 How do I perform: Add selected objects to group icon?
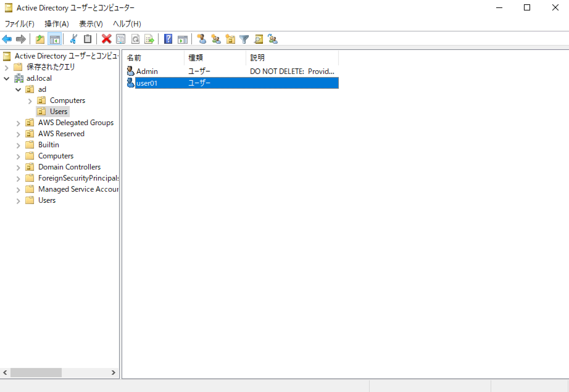(x=273, y=39)
